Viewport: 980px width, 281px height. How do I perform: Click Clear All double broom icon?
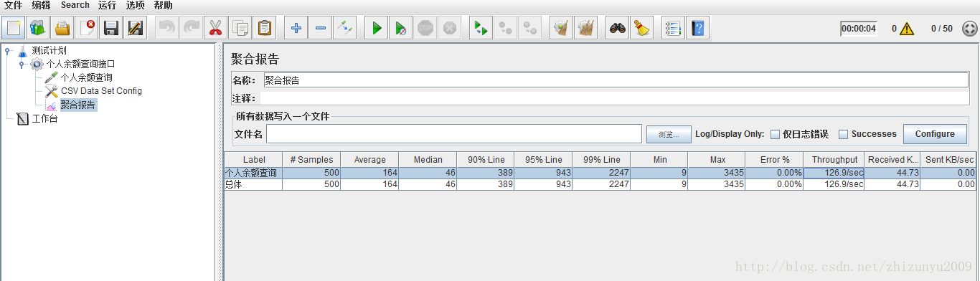pos(586,29)
